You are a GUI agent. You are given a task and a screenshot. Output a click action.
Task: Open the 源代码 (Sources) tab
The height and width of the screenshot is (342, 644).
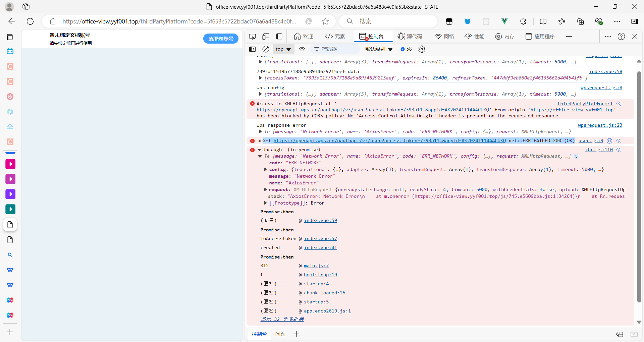410,37
